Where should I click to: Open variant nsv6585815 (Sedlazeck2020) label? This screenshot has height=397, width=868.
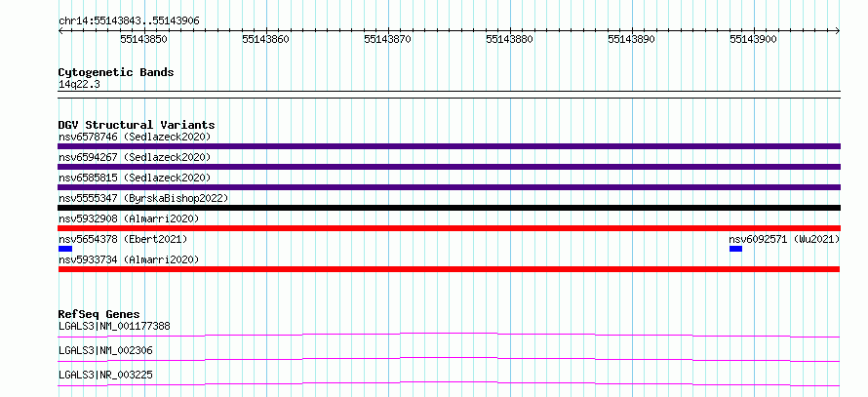(x=135, y=178)
